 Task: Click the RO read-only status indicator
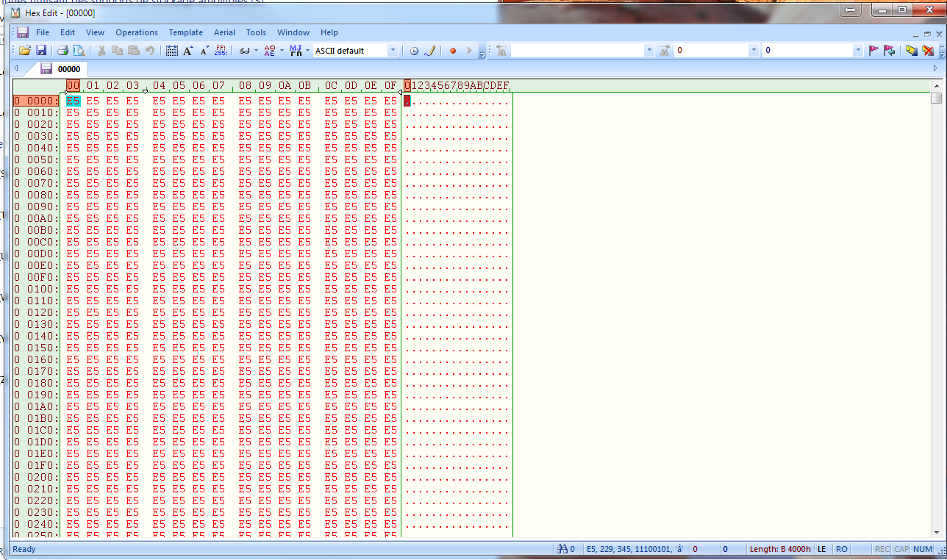pos(842,549)
